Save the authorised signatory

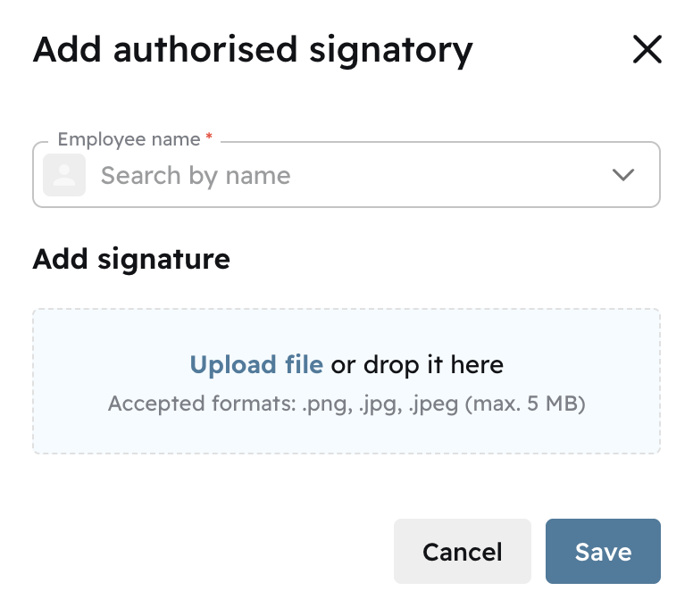(x=603, y=552)
